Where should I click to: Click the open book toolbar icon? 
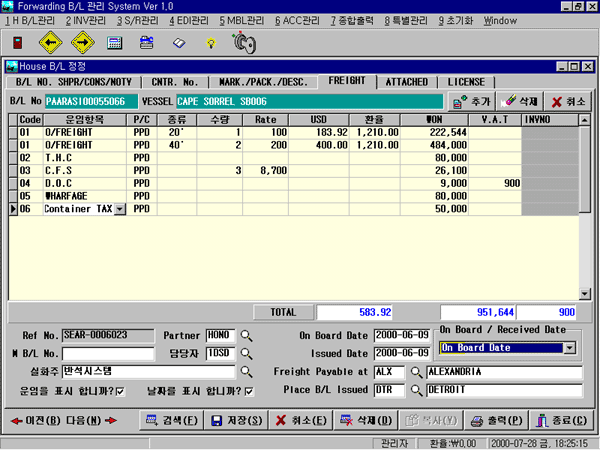pyautogui.click(x=179, y=43)
